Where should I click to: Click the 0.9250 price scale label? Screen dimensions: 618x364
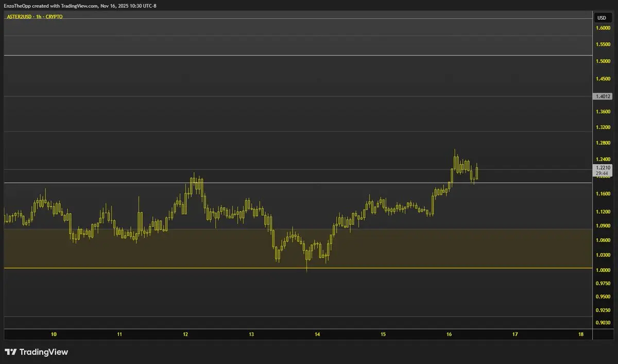coord(603,311)
